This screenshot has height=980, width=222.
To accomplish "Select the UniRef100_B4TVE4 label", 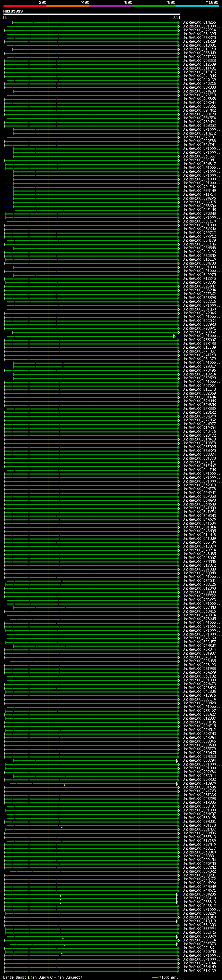I will pyautogui.click(x=199, y=512).
